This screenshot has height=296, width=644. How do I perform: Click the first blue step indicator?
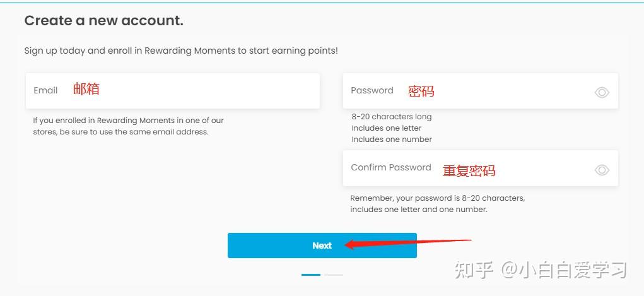point(311,275)
